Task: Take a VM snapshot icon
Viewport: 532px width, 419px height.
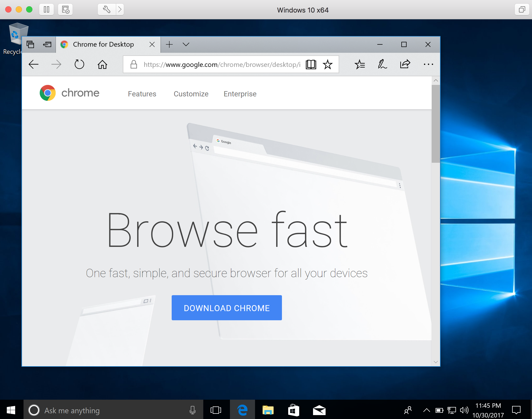Action: click(x=65, y=10)
